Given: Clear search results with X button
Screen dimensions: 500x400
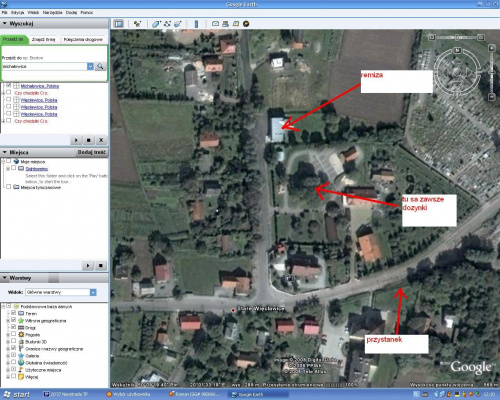Looking at the screenshot, I should click(101, 140).
